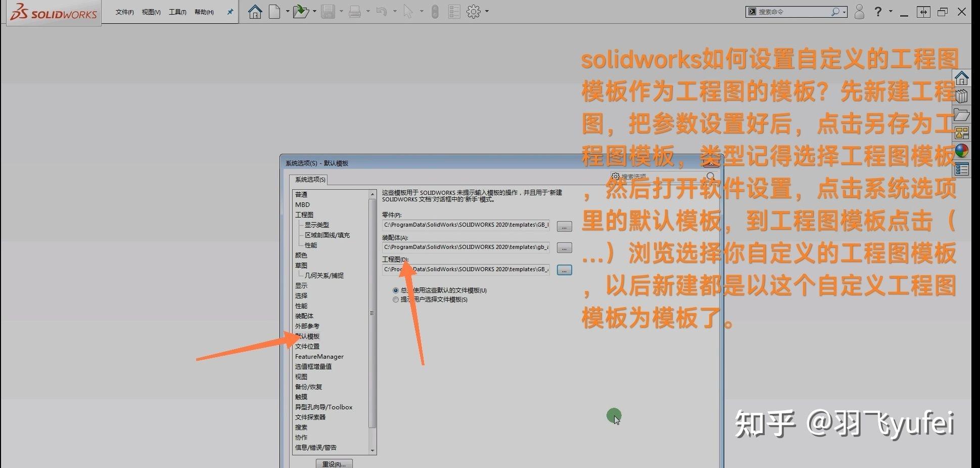Open the Appearances color ball tab in the task pane
The width and height of the screenshot is (980, 468).
click(961, 151)
